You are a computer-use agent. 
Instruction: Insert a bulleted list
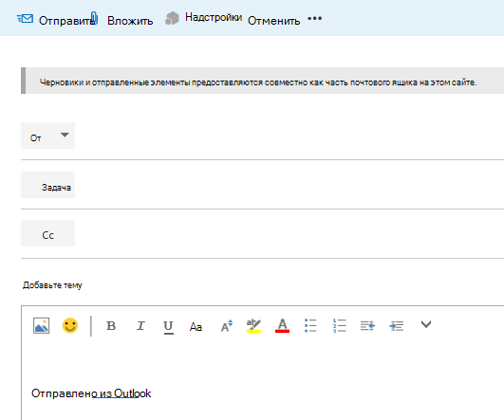point(310,325)
